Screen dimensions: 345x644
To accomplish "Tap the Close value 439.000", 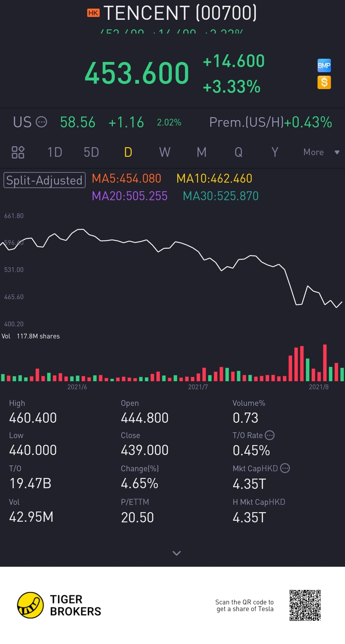I will (145, 450).
